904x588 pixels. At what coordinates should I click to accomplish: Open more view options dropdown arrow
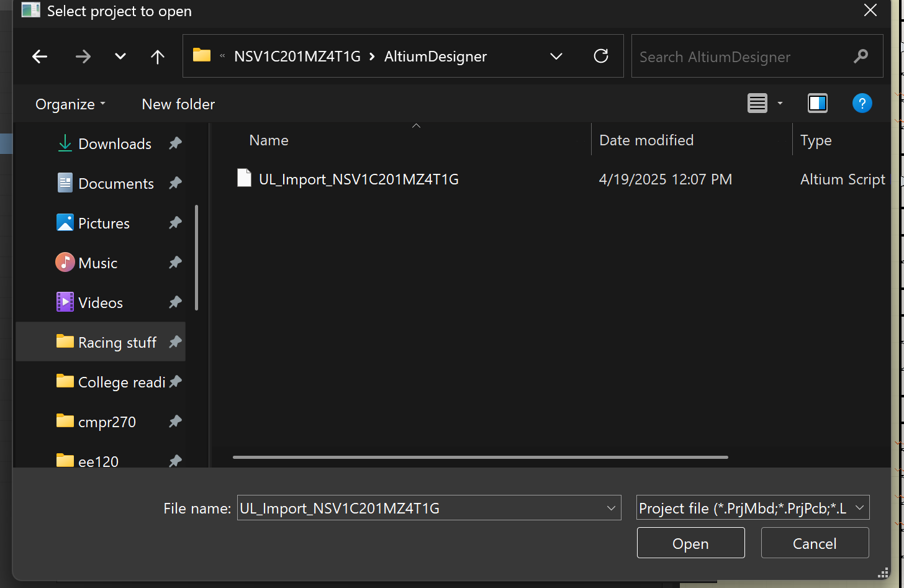[780, 103]
